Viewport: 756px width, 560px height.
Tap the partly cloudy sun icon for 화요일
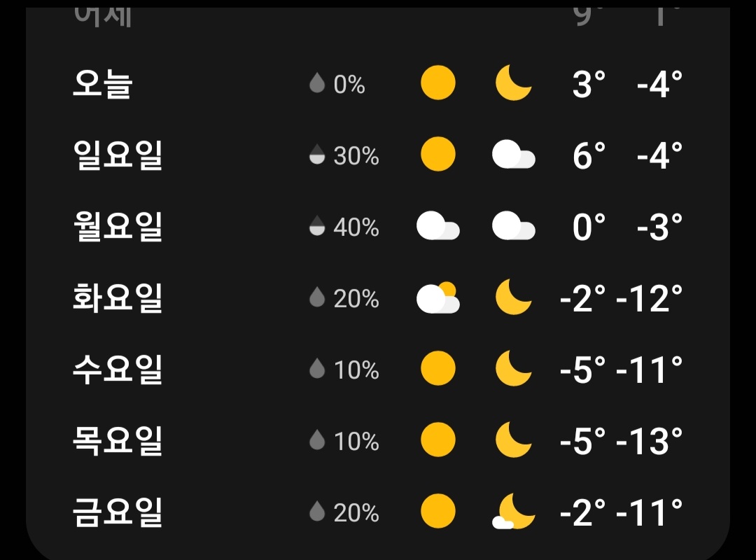[x=438, y=298]
